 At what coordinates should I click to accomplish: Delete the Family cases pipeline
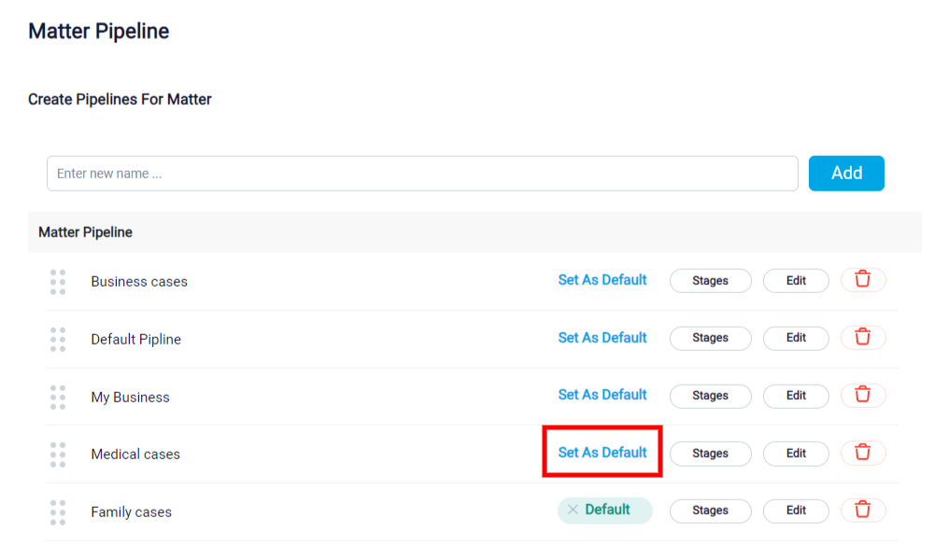tap(862, 510)
